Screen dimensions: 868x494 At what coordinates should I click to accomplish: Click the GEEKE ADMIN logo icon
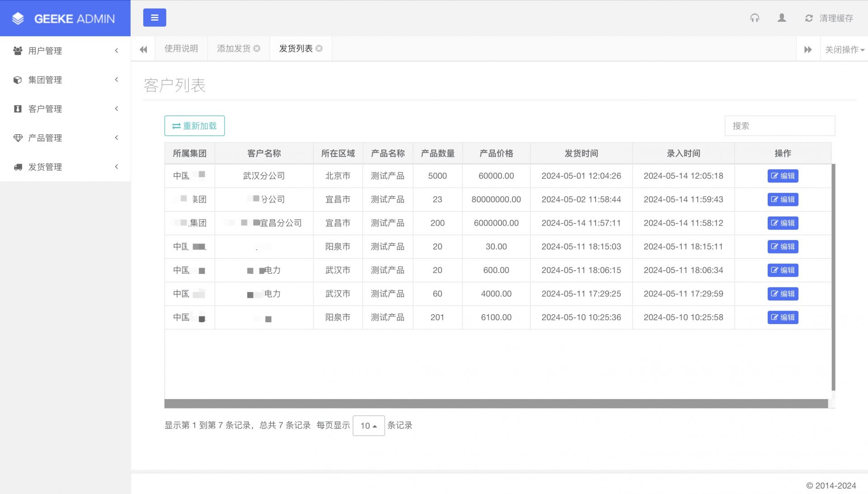pyautogui.click(x=18, y=19)
